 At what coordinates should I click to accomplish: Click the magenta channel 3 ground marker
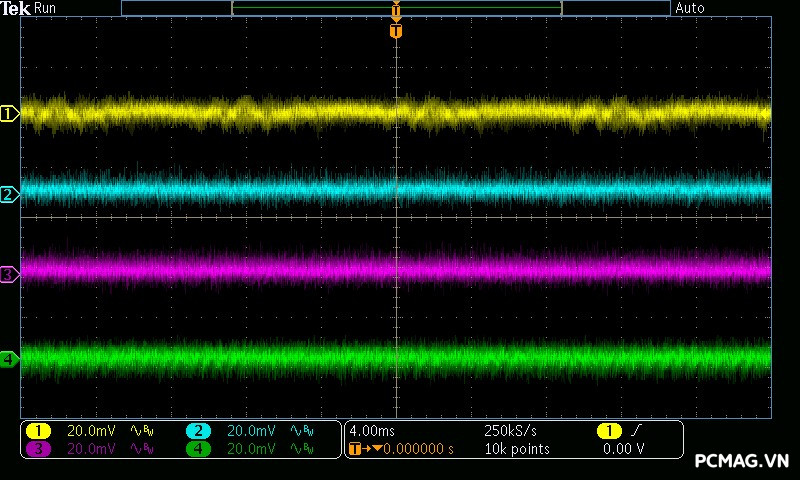pyautogui.click(x=9, y=274)
